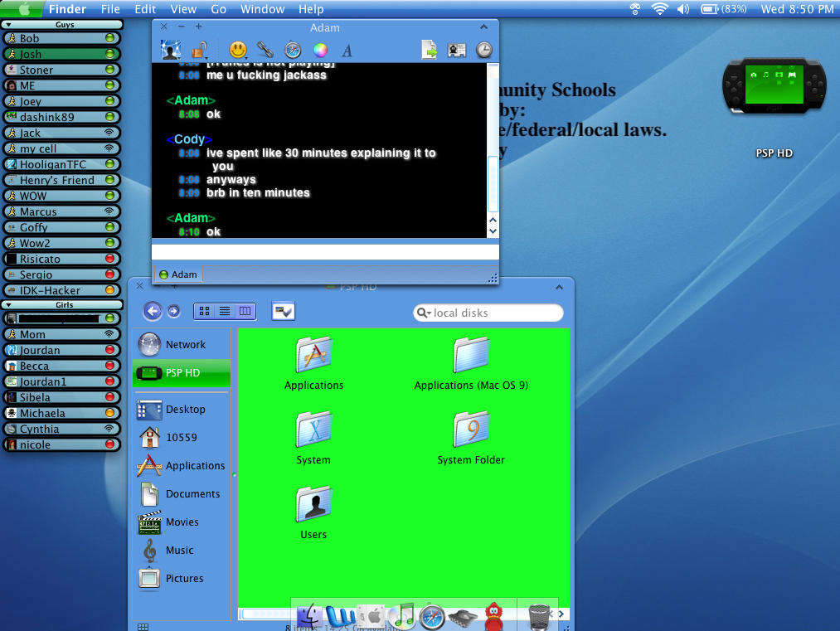Open the File menu
This screenshot has width=840, height=631.
point(110,9)
